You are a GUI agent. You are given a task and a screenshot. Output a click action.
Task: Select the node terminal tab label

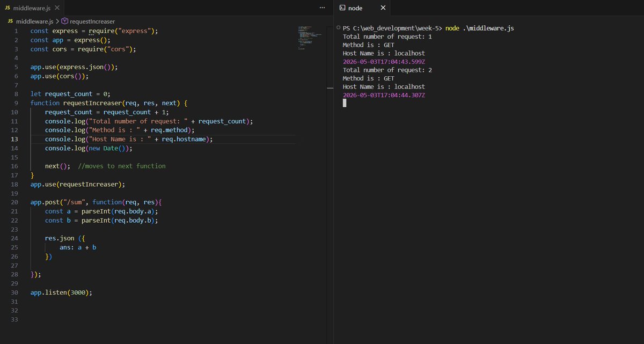[x=355, y=8]
